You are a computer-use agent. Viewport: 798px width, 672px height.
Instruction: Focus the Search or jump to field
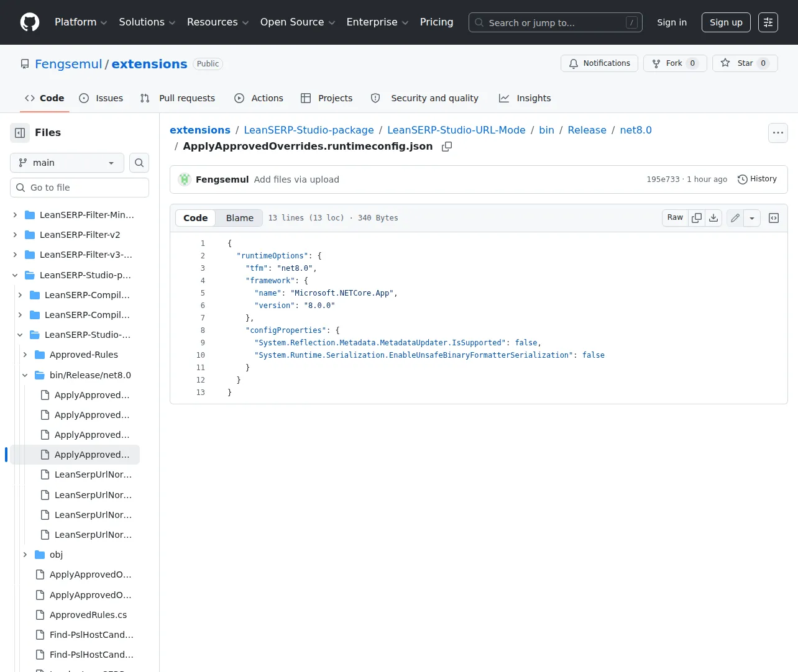(556, 22)
